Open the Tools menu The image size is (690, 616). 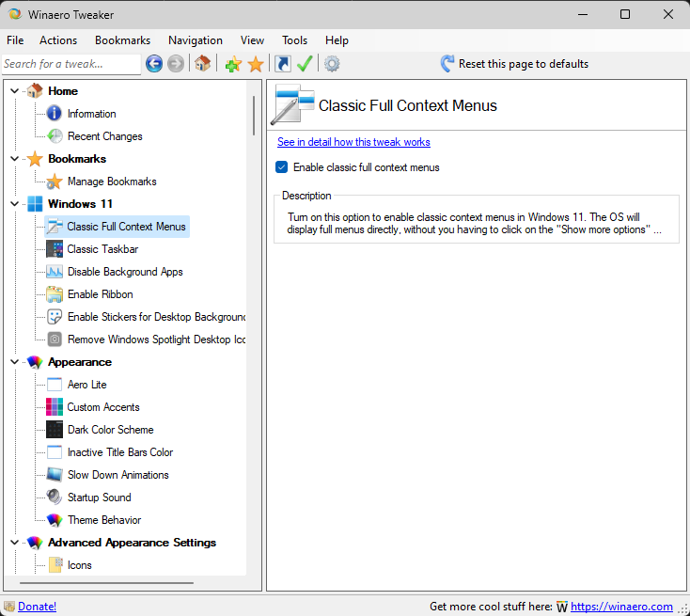pos(294,40)
